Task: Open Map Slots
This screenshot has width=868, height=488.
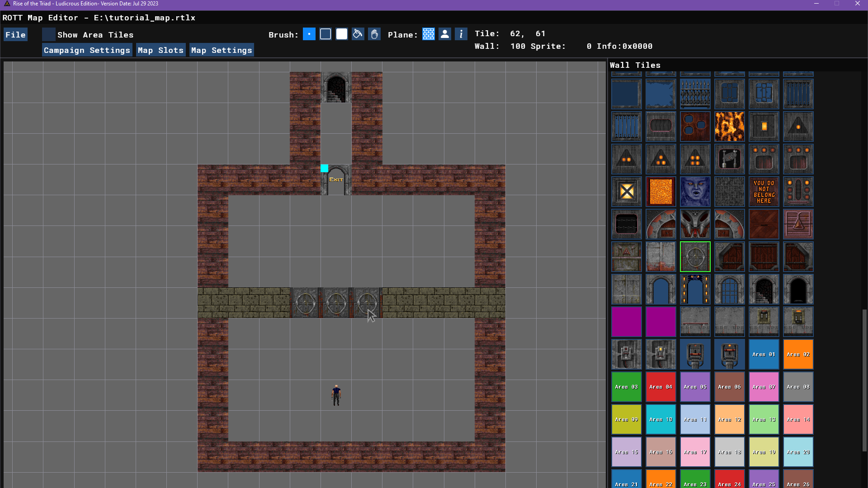Action: 160,50
